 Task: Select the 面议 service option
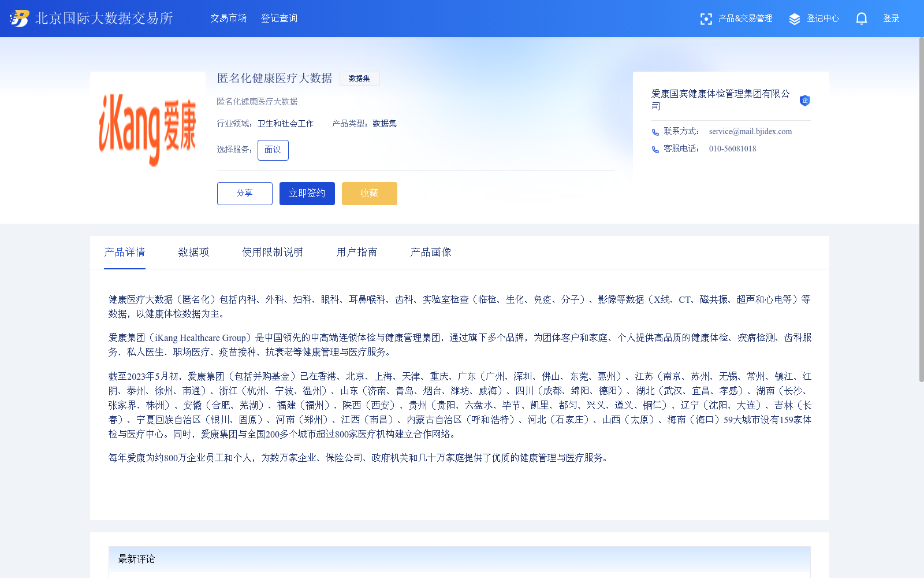coord(273,150)
